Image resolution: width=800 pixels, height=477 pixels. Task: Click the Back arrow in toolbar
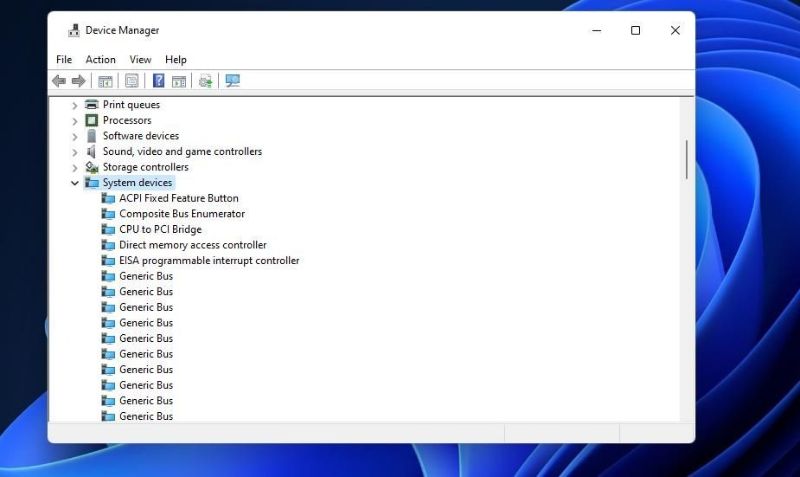[59, 81]
